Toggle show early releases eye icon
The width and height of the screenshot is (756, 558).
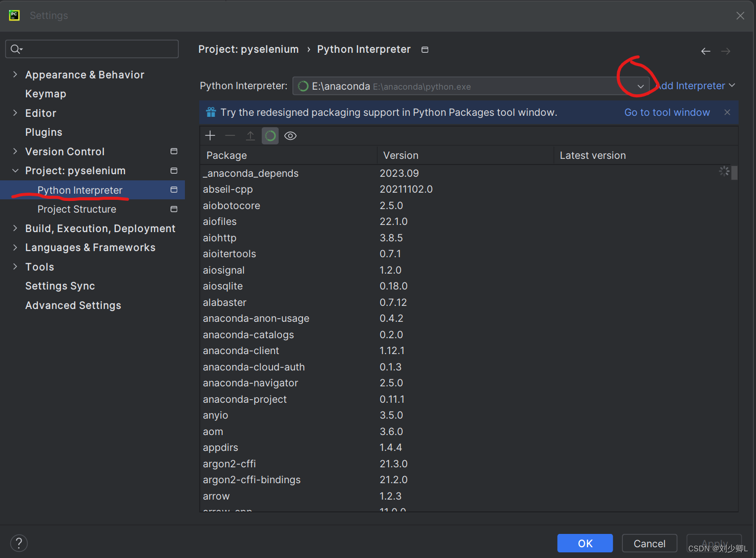point(290,136)
